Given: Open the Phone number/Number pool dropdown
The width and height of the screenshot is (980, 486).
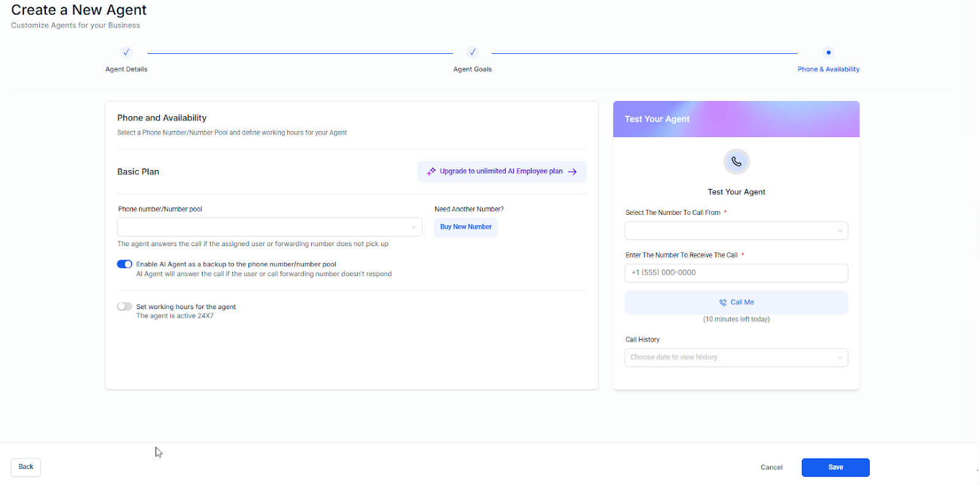Looking at the screenshot, I should click(269, 227).
